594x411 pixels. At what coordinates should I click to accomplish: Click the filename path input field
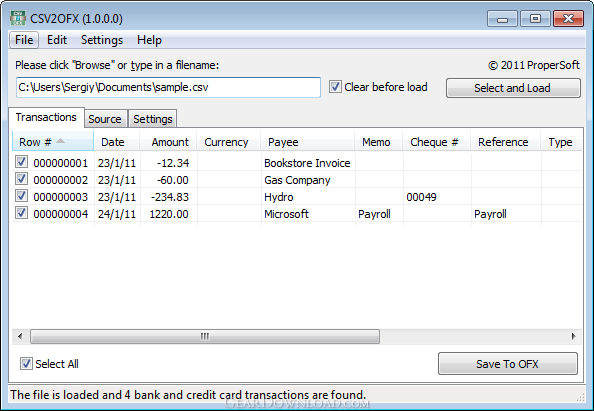[168, 87]
